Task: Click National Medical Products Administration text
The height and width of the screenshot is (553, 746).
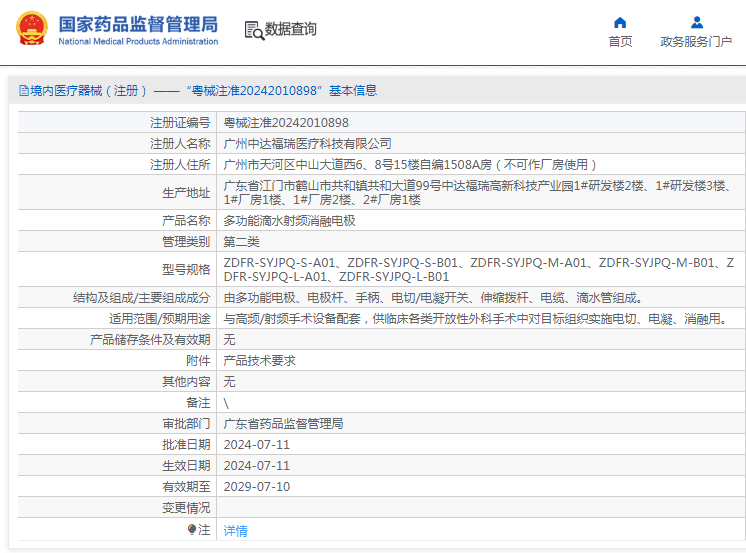Action: [x=138, y=41]
